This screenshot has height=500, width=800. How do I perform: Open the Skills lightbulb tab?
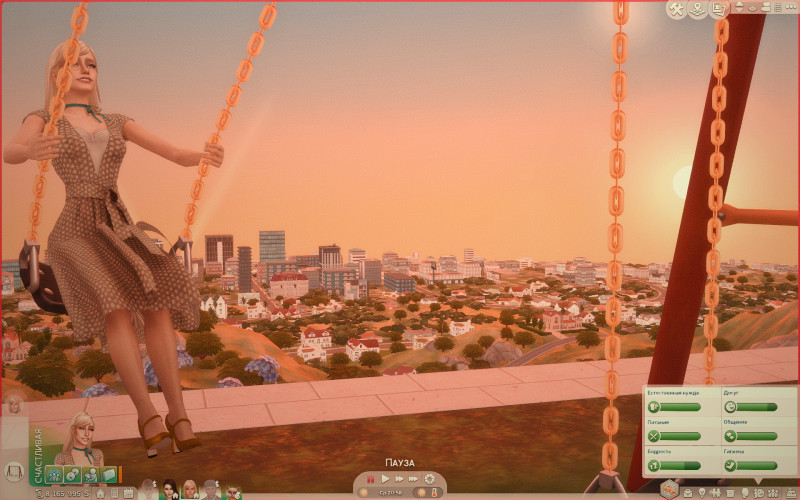click(702, 493)
